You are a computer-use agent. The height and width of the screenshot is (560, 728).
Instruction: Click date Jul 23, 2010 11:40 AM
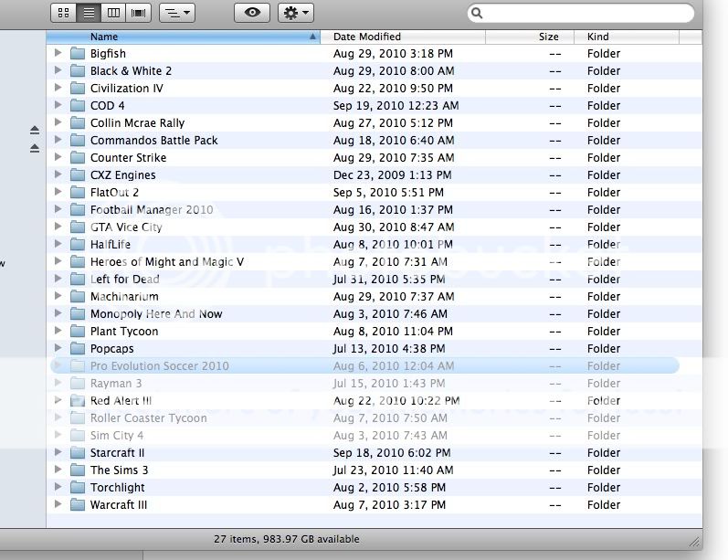click(x=394, y=470)
